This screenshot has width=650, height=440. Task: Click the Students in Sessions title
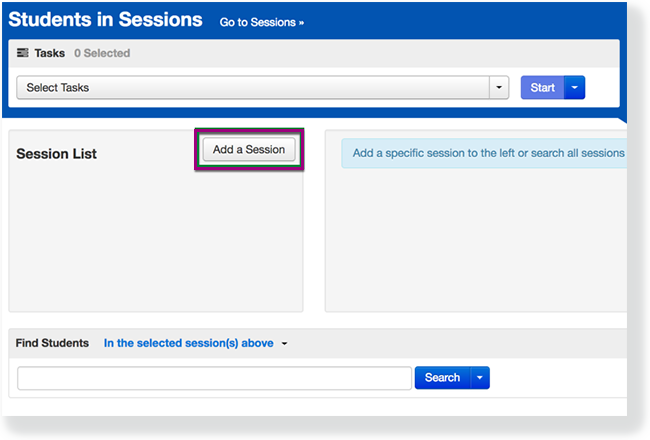(106, 20)
